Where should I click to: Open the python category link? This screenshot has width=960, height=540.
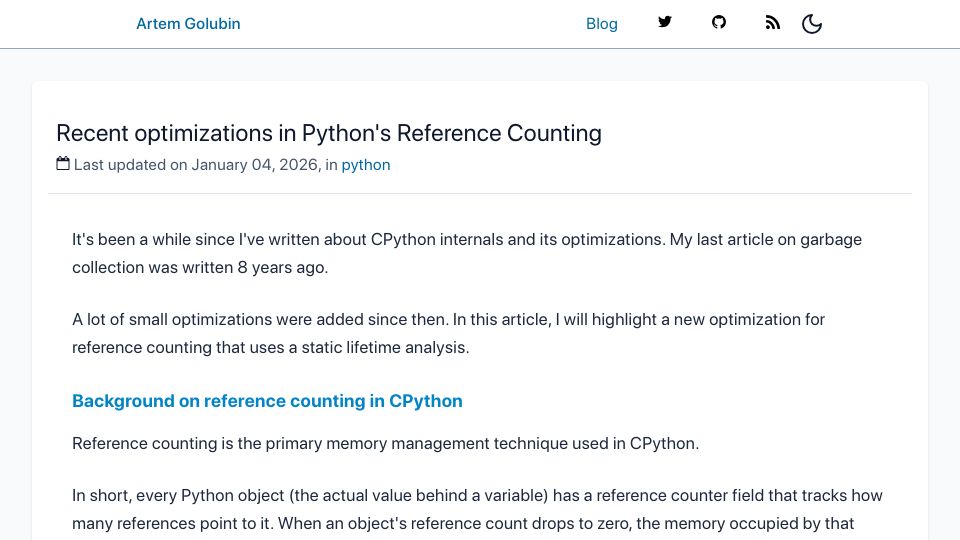[366, 165]
